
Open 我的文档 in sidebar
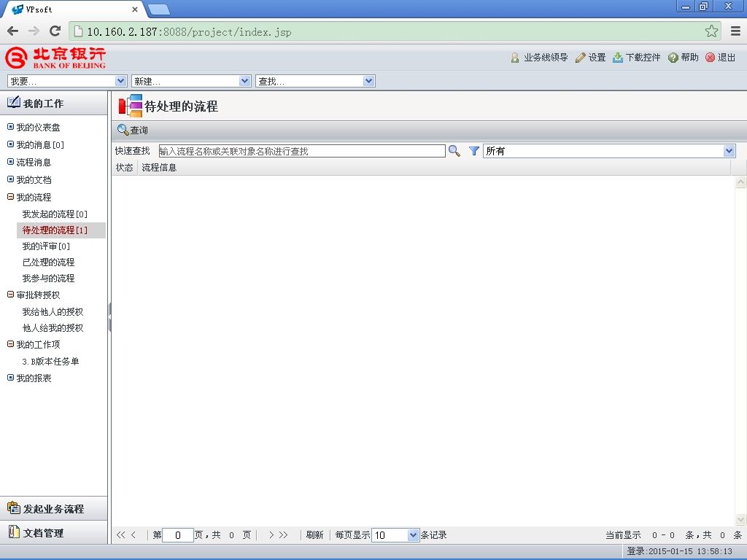(x=34, y=180)
